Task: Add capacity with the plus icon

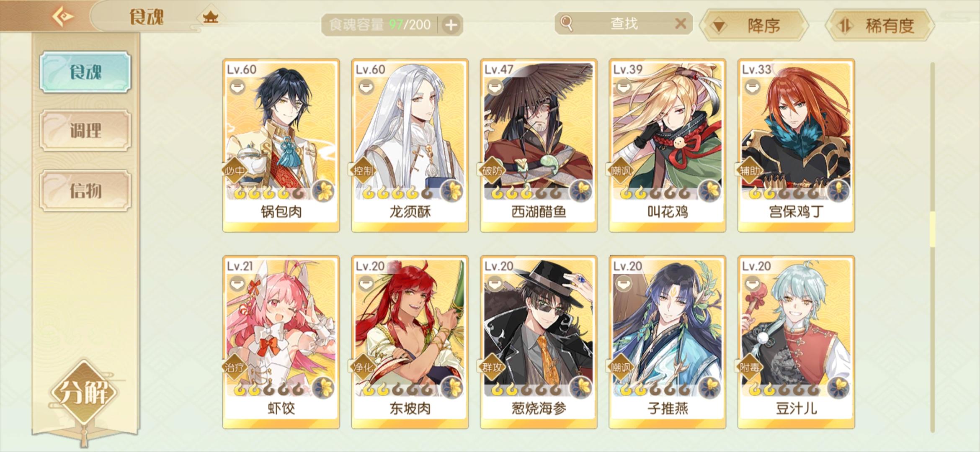Action: tap(451, 25)
